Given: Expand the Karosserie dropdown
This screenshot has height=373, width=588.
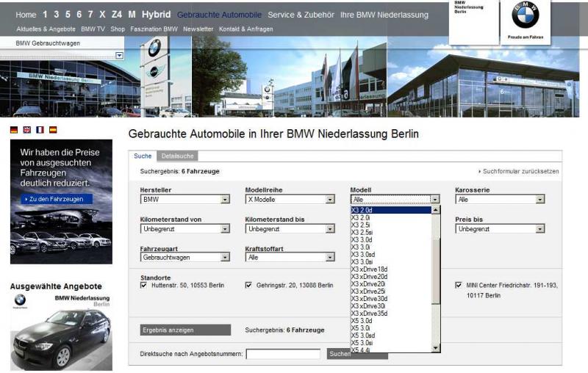Looking at the screenshot, I should [540, 199].
